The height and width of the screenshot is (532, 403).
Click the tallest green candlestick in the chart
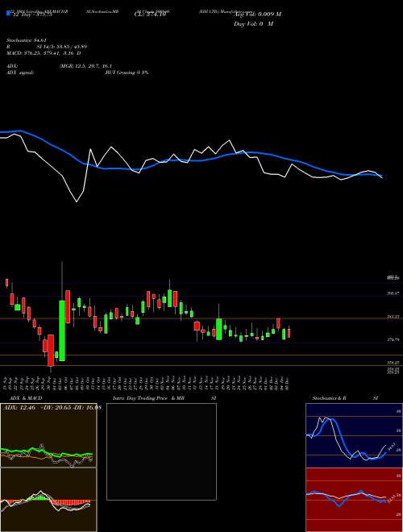pos(62,330)
